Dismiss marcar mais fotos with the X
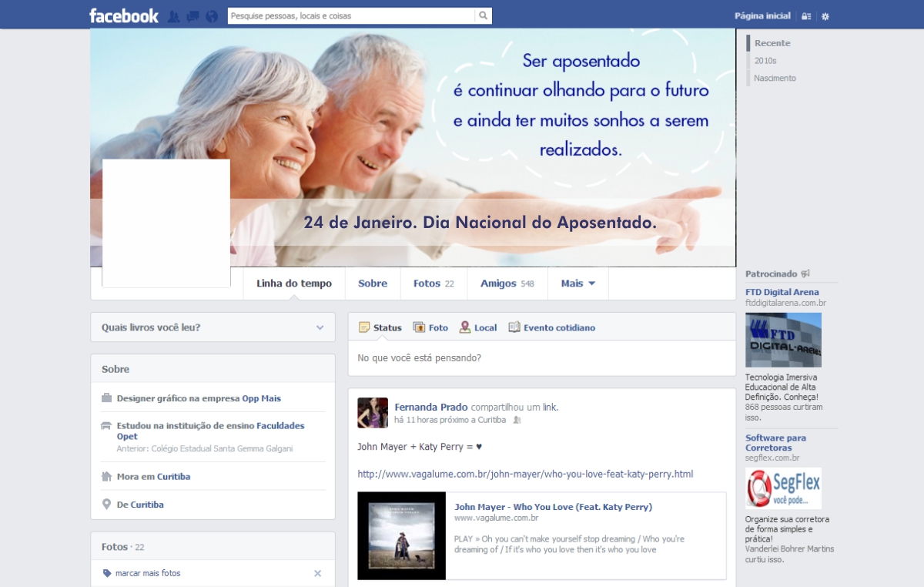This screenshot has height=587, width=924. (318, 573)
